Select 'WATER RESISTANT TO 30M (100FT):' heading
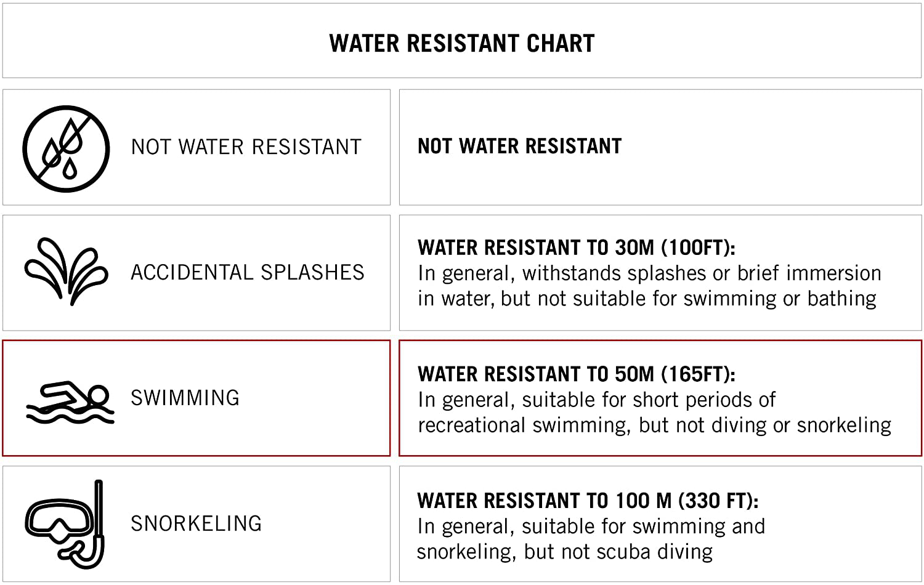This screenshot has height=585, width=924. [576, 248]
